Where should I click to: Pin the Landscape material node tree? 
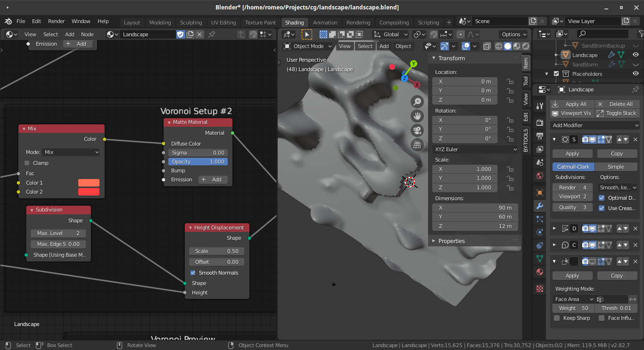212,34
